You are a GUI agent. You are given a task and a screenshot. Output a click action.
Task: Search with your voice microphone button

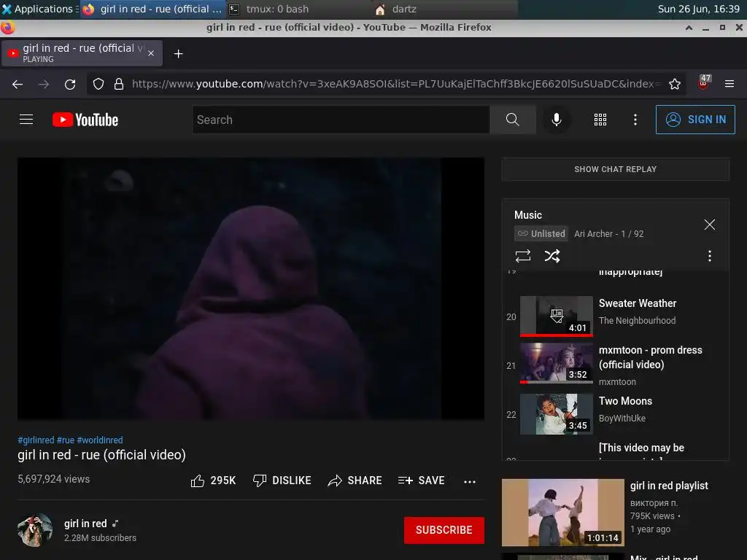click(556, 120)
